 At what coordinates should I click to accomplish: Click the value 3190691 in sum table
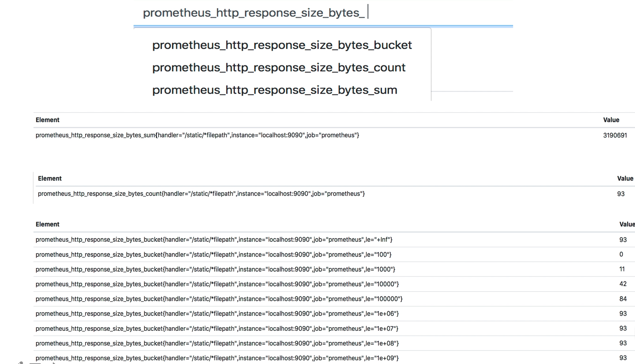pyautogui.click(x=615, y=136)
